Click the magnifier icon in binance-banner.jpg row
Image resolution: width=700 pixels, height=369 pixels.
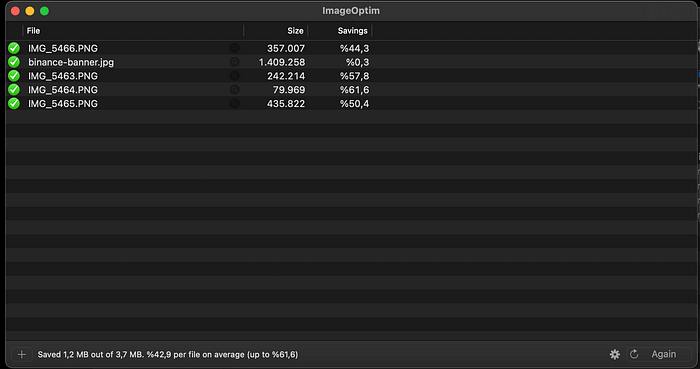(x=234, y=62)
